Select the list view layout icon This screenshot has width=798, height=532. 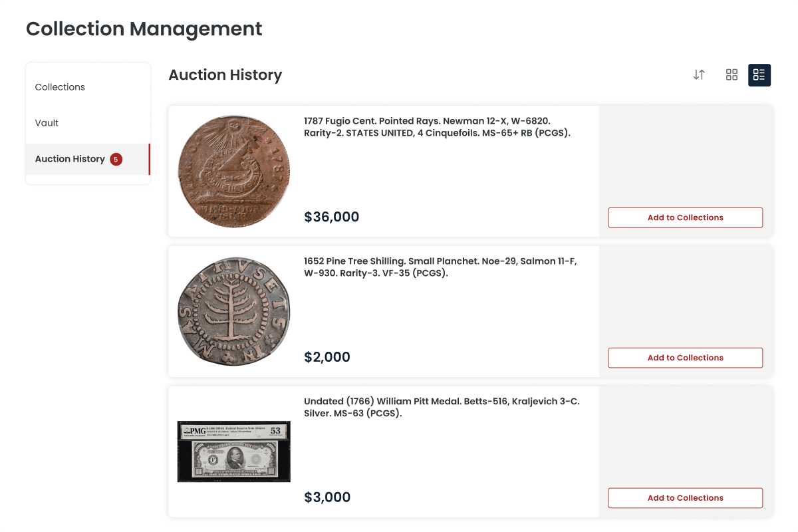pos(759,75)
